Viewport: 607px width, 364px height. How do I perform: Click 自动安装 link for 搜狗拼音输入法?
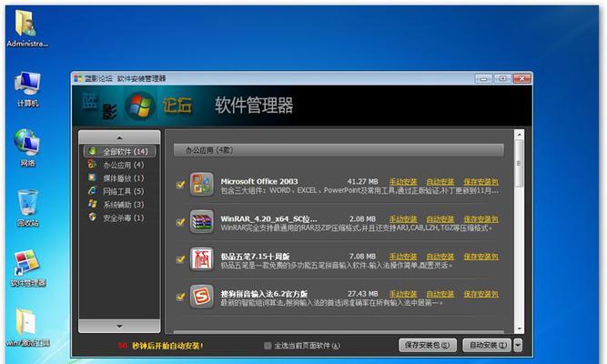[x=440, y=294]
